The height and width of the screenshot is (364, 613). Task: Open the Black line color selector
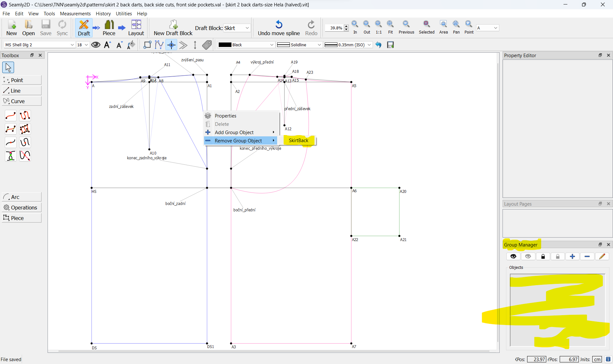click(246, 45)
